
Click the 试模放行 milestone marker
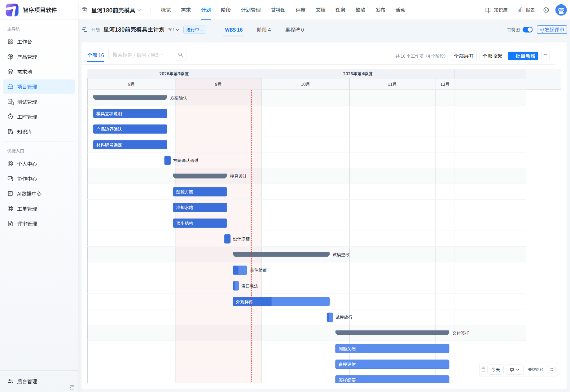point(330,317)
